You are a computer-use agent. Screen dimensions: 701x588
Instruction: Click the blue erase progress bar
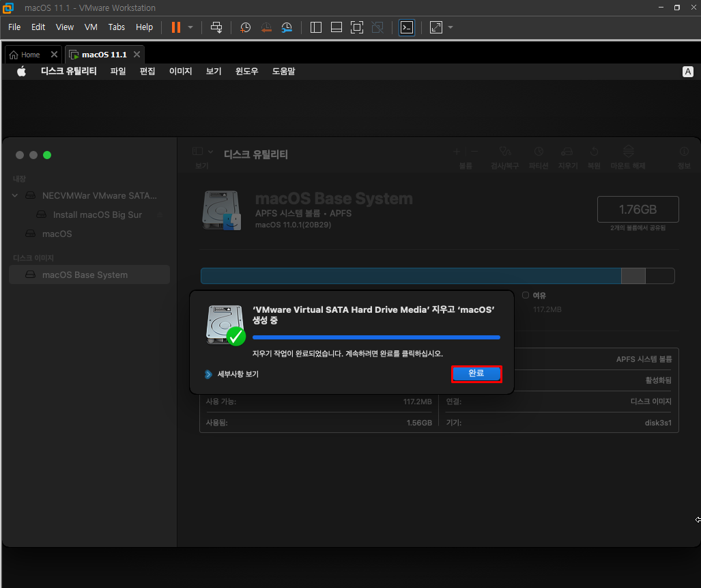tap(376, 337)
